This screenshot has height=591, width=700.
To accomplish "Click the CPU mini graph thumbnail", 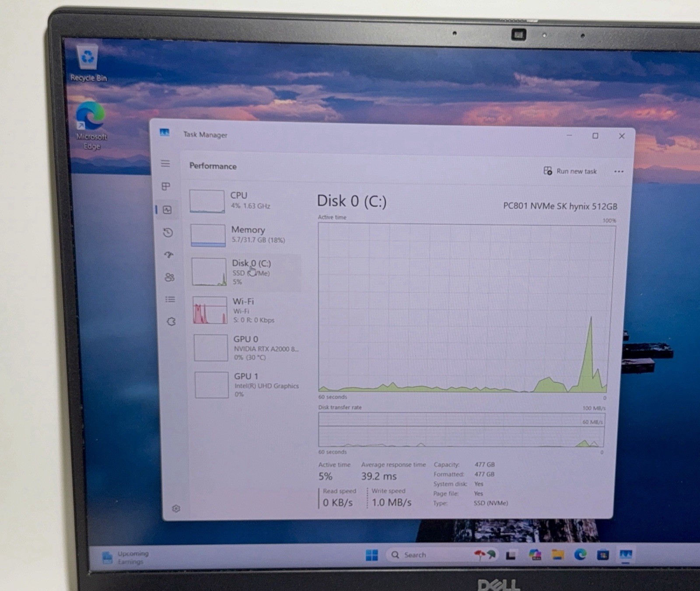I will pos(207,201).
